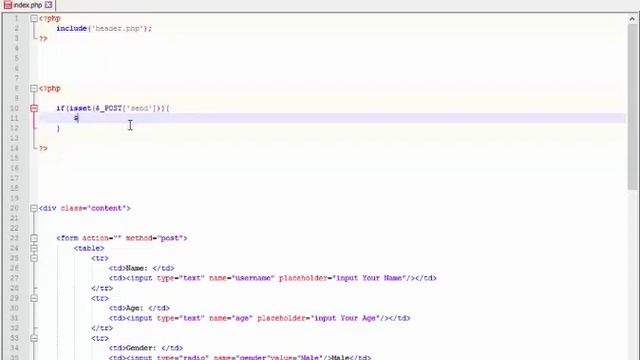Click the vertical scrollbar thumb
The width and height of the screenshot is (640, 360).
tap(633, 107)
